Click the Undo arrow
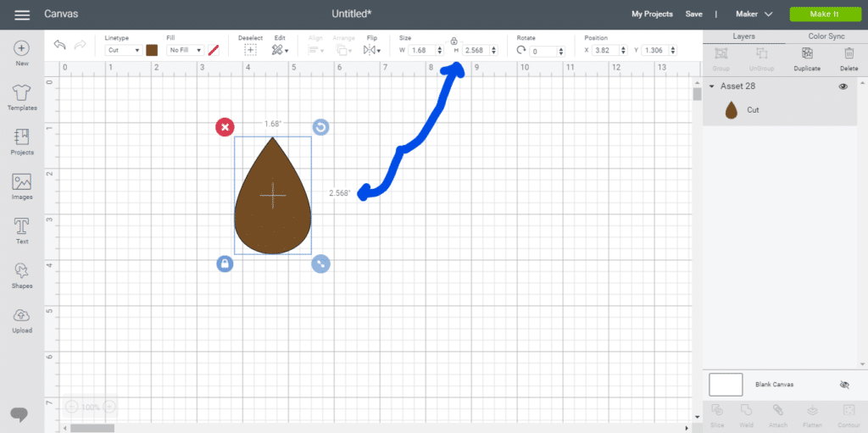The height and width of the screenshot is (433, 868). (60, 45)
